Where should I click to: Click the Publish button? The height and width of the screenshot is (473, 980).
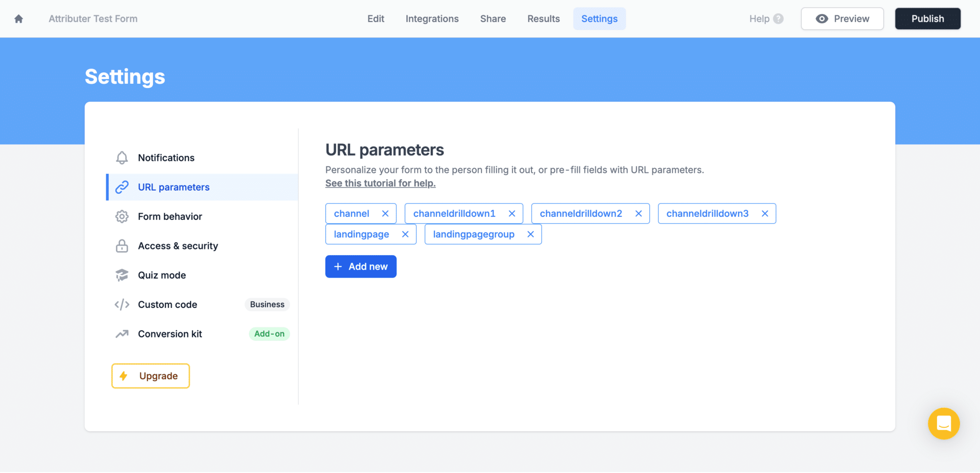927,19
